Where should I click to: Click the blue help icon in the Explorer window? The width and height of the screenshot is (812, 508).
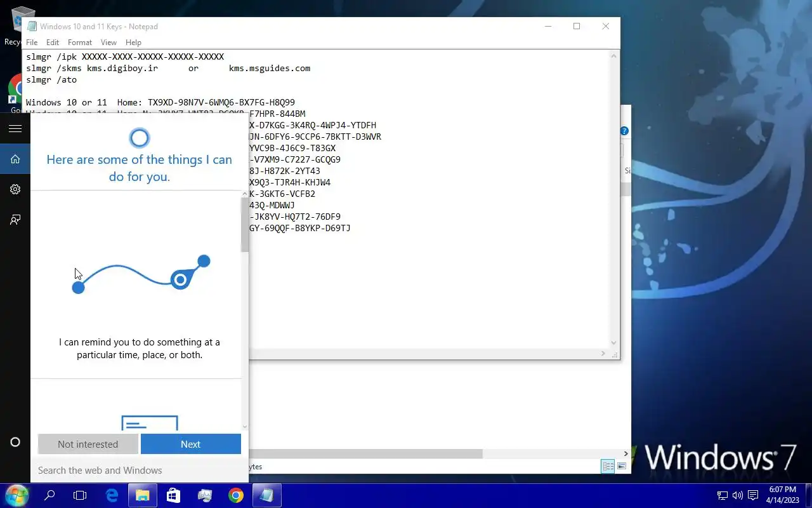point(624,131)
